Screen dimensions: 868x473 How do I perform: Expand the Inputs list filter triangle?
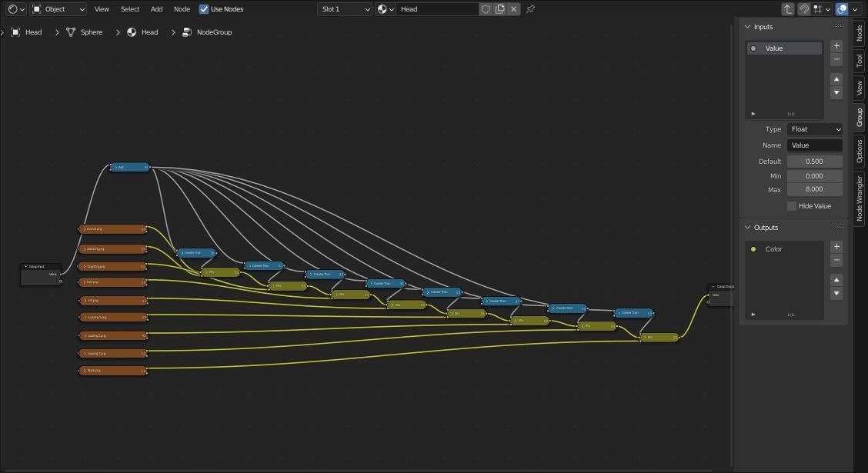(753, 113)
